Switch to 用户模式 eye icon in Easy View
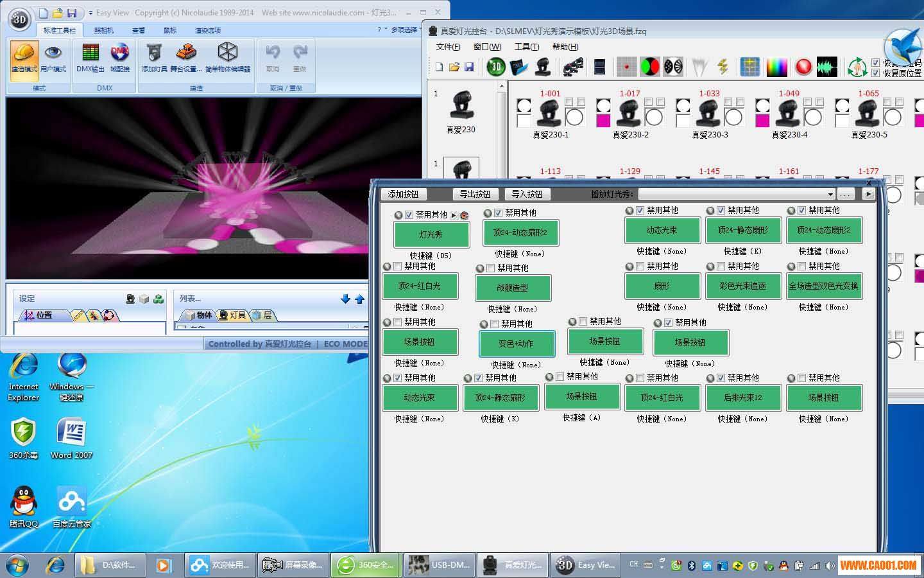This screenshot has width=924, height=578. click(x=53, y=57)
